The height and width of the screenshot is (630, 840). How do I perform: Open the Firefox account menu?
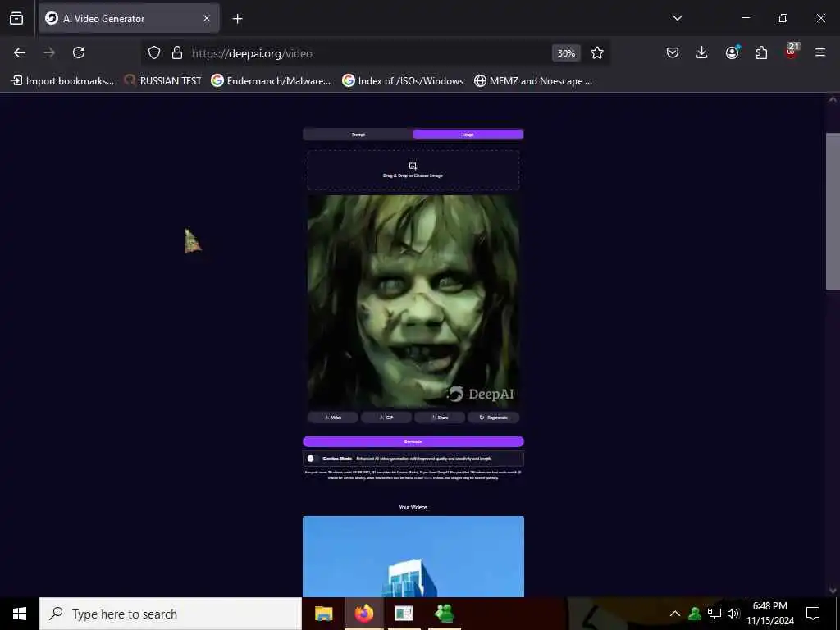732,52
